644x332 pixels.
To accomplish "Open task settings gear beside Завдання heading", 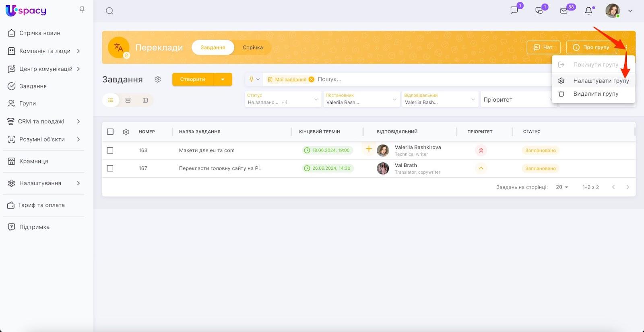I will tap(158, 80).
